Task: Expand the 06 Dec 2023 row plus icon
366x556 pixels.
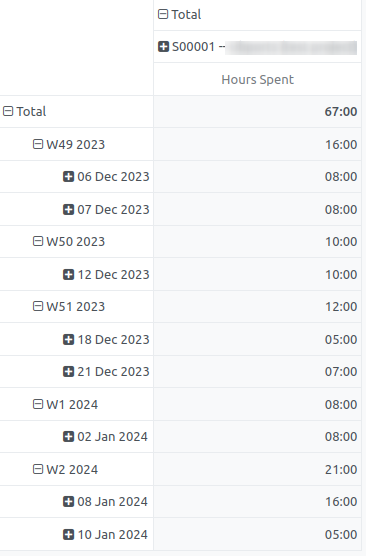Action: (68, 177)
